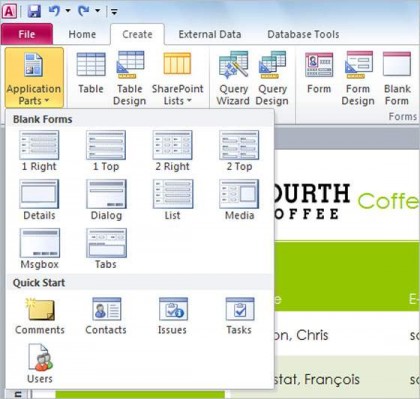420x399 pixels.
Task: Choose the 2 Right form layout
Action: [x=172, y=151]
